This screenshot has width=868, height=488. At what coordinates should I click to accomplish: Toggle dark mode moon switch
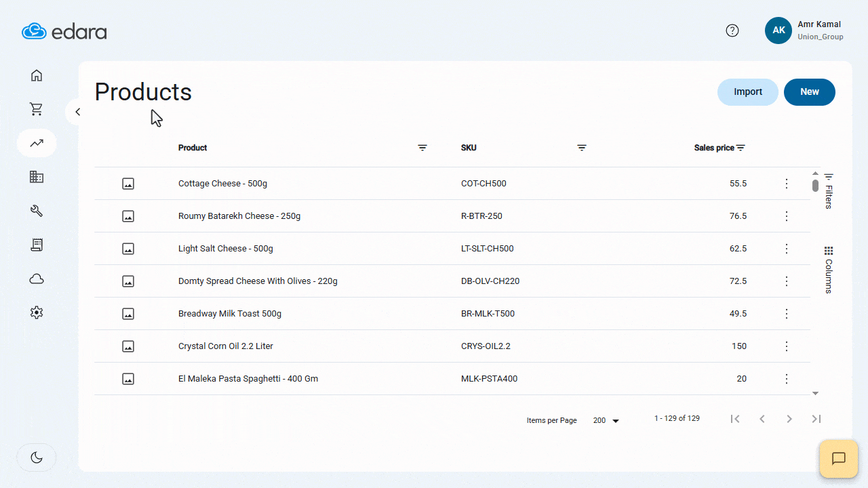coord(37,457)
